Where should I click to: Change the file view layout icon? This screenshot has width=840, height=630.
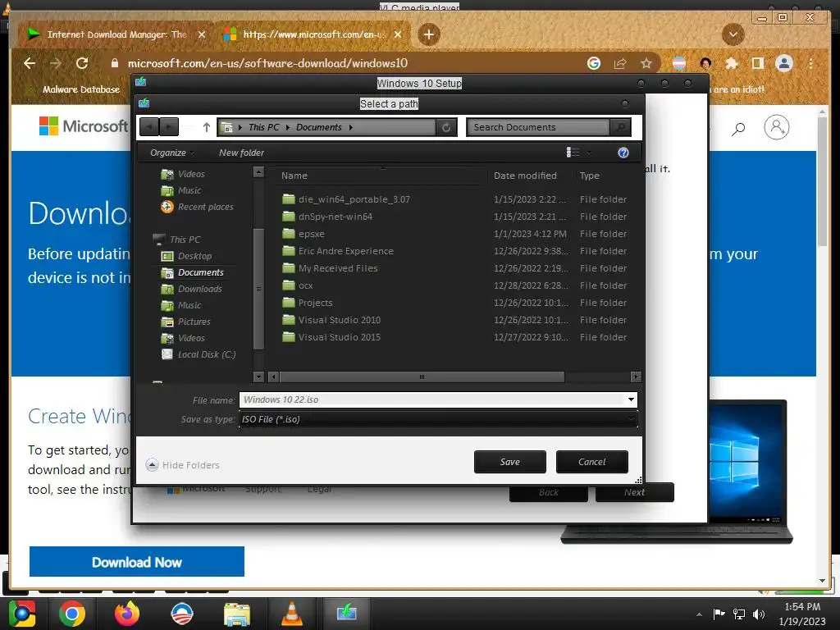pos(573,153)
